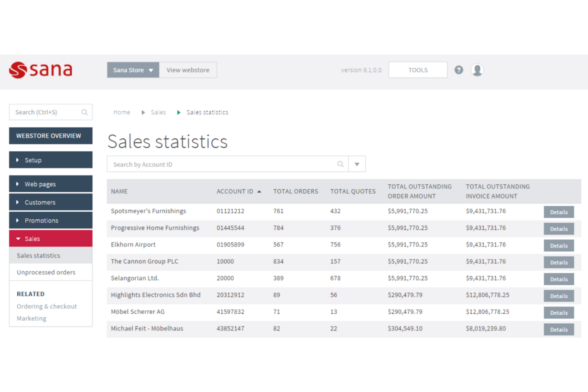The width and height of the screenshot is (588, 392).
Task: Open Details for Selangorian Ltd.
Action: click(559, 279)
